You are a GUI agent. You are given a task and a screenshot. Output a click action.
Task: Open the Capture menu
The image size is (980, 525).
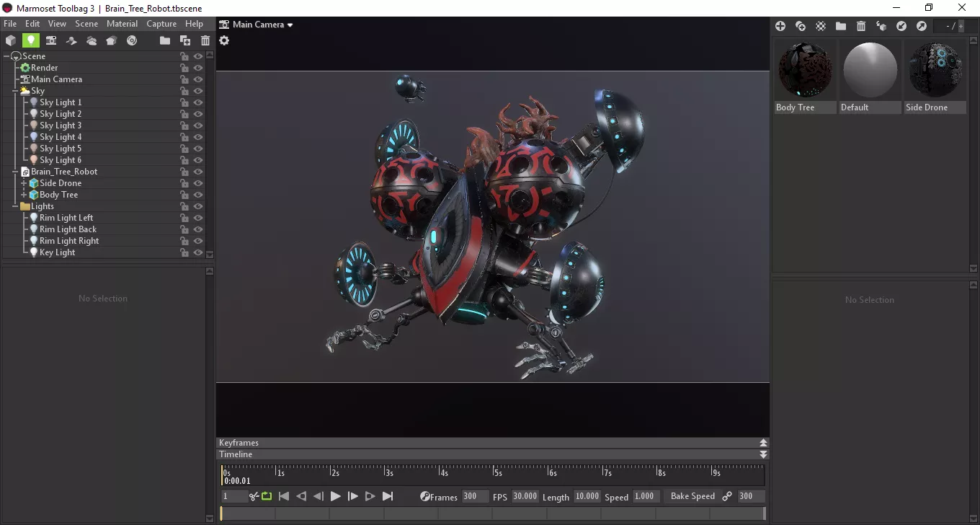click(161, 24)
